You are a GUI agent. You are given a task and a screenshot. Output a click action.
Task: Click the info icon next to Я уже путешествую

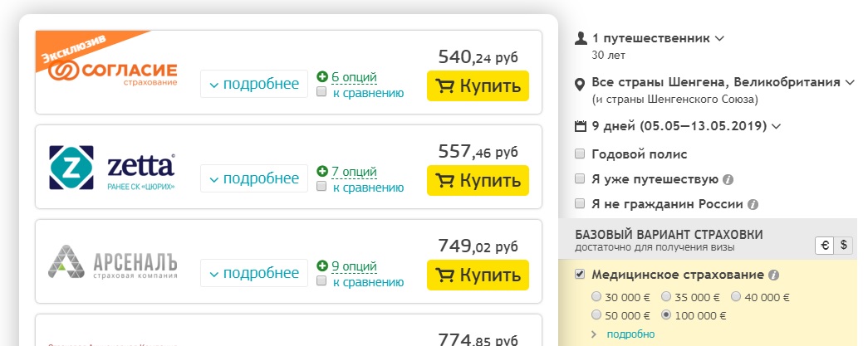(728, 179)
